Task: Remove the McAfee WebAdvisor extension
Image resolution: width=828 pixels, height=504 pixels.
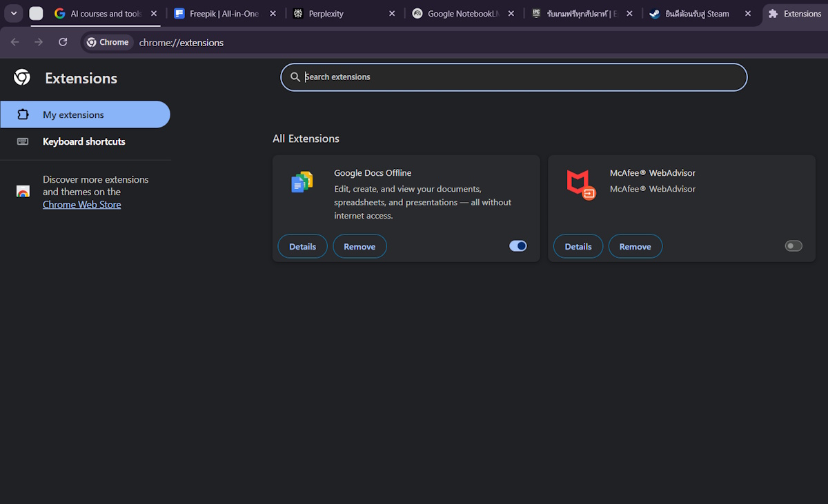Action: [x=635, y=245]
